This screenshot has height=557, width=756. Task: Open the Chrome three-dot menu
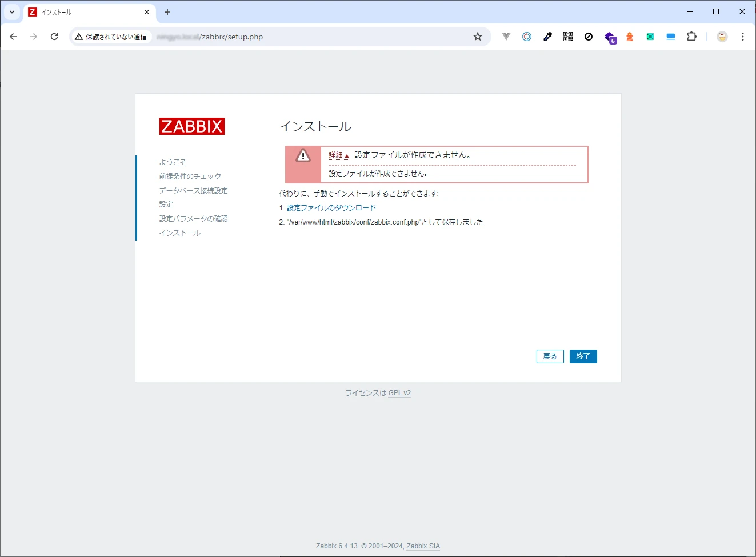point(743,37)
